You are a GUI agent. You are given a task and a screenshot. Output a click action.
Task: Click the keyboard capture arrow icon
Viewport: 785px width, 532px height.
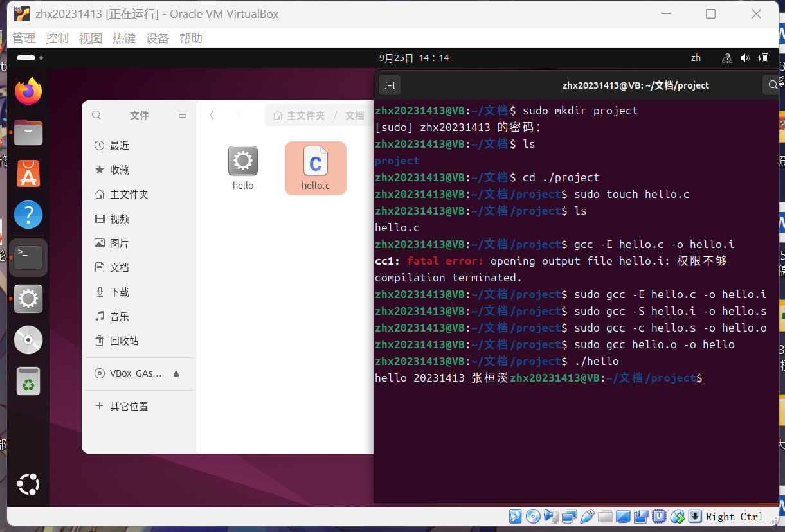(695, 517)
